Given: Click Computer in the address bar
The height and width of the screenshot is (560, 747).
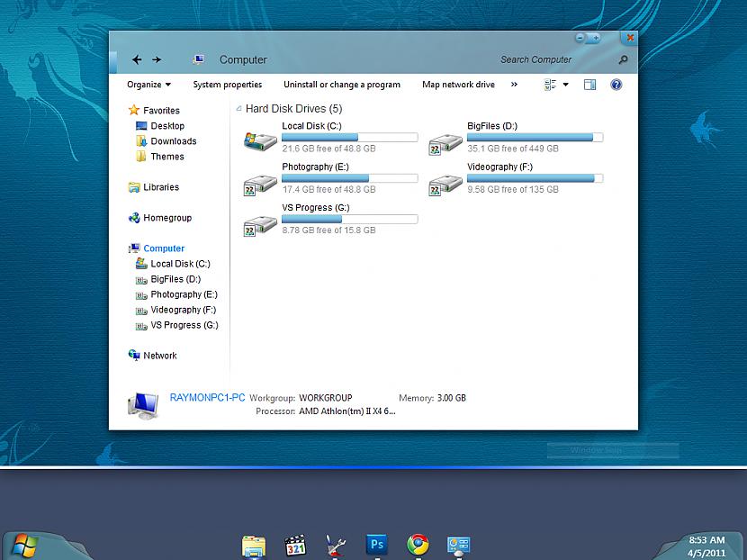Looking at the screenshot, I should [x=243, y=59].
